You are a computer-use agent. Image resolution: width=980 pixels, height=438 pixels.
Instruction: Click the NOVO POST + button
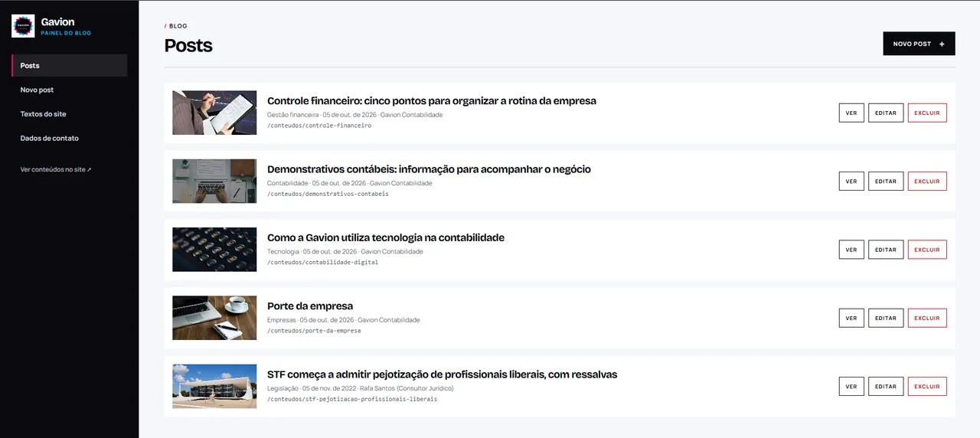coord(919,44)
